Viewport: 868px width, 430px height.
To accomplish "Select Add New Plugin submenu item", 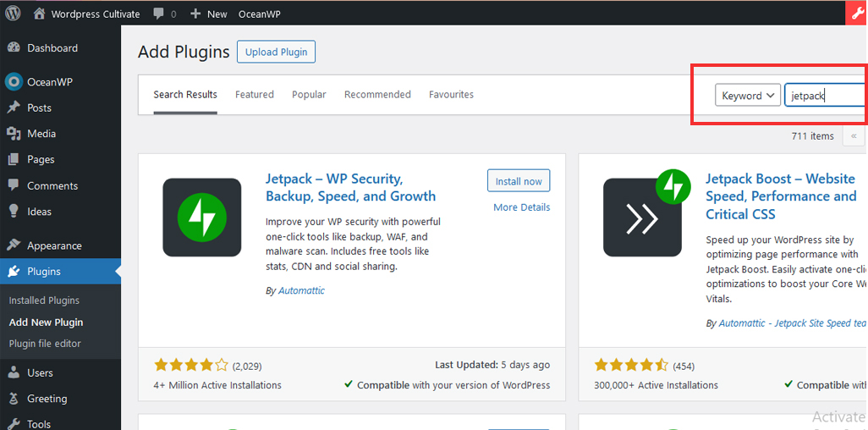I will point(46,322).
